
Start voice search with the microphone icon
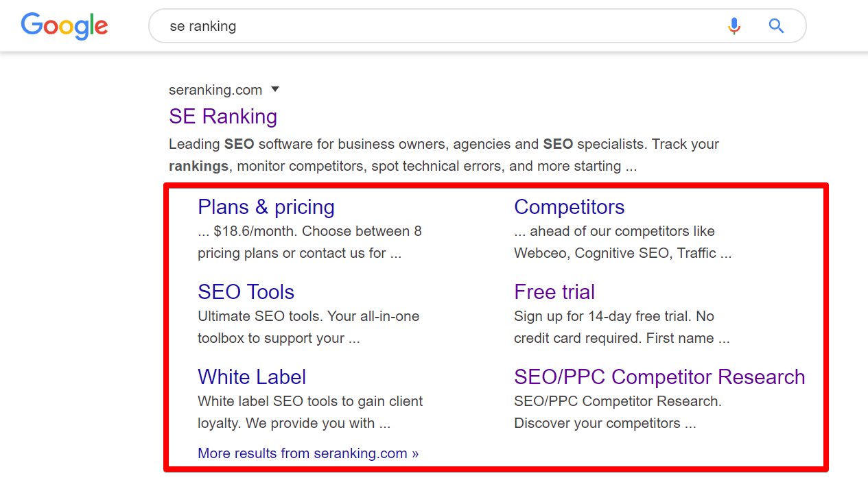734,26
